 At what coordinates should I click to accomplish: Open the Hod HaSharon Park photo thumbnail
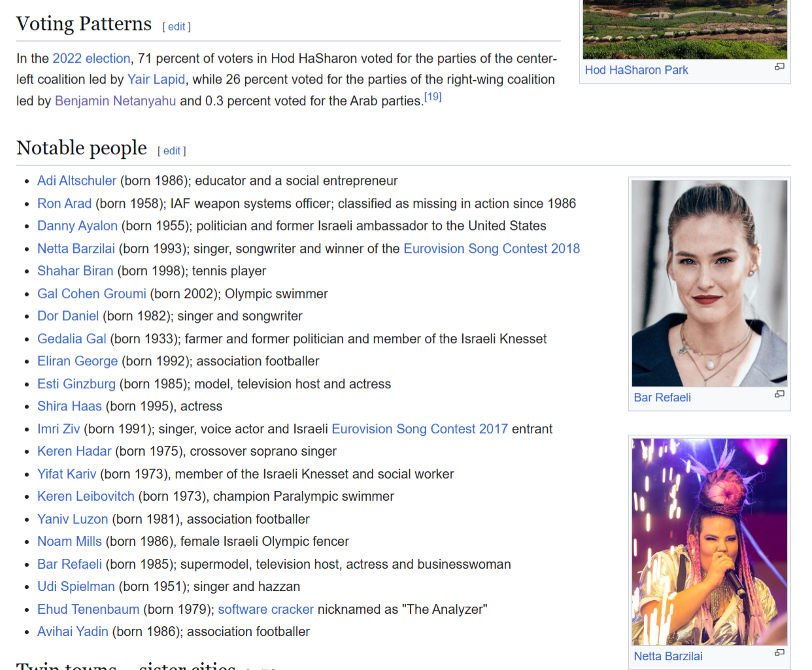(685, 29)
